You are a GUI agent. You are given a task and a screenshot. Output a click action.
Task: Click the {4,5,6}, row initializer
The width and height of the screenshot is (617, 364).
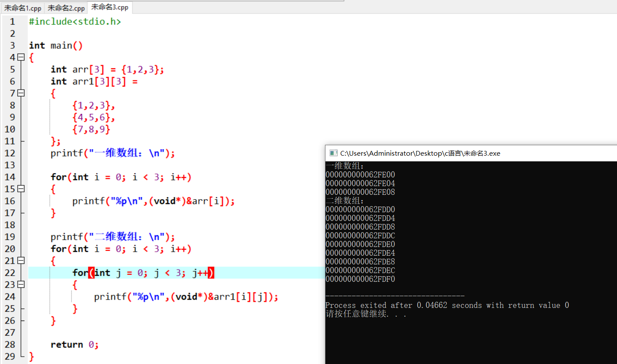click(94, 117)
